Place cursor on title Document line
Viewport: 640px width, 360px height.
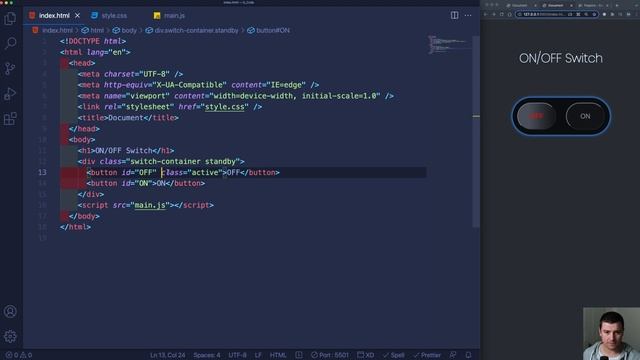[x=128, y=118]
